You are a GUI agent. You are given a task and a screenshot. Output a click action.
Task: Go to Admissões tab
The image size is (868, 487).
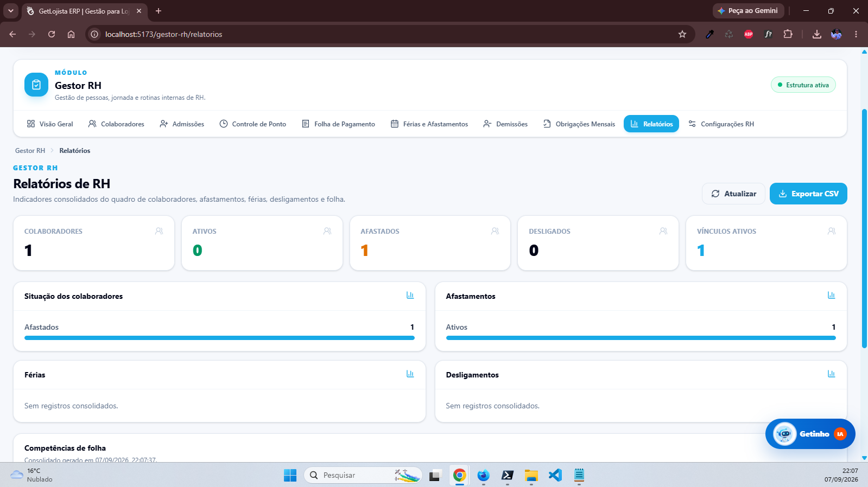click(x=182, y=124)
